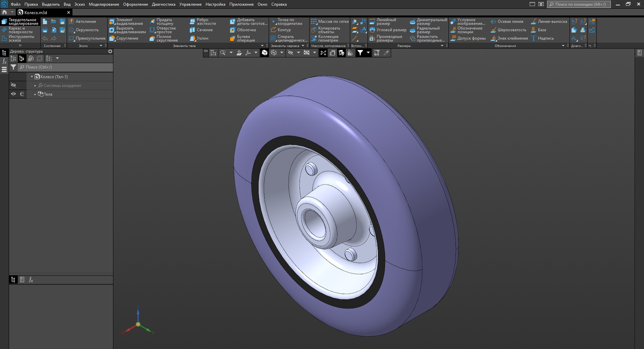The height and width of the screenshot is (349, 644).
Task: Show hidden Системы координат item
Action: tap(13, 85)
